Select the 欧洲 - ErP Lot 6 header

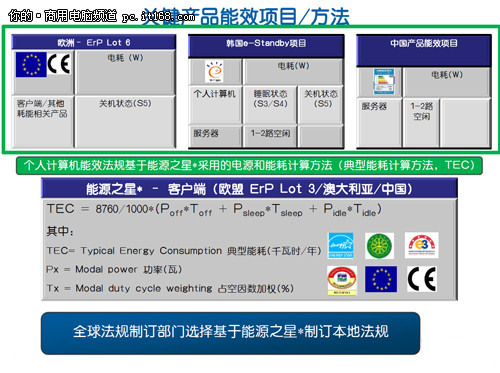click(x=94, y=42)
